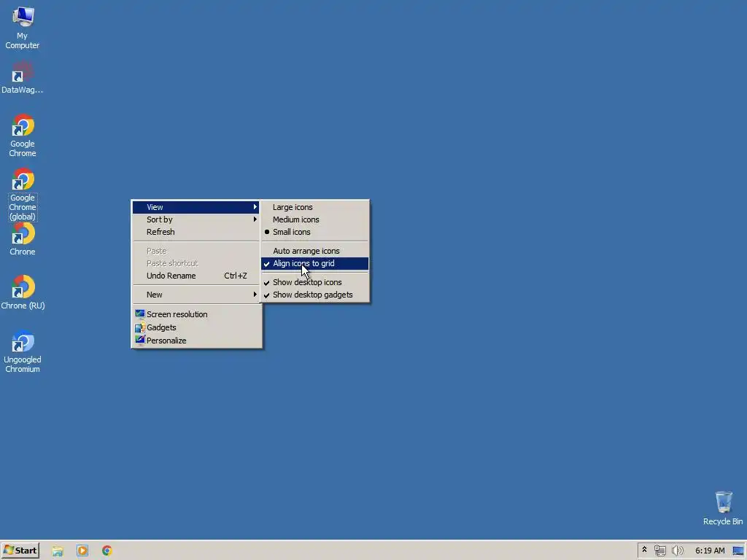Open the View submenu item
The image size is (747, 560).
[196, 207]
